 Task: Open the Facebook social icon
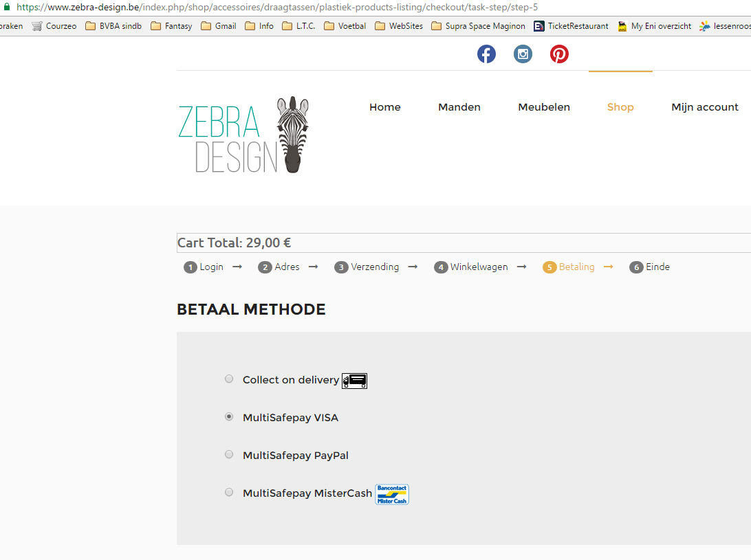click(486, 54)
